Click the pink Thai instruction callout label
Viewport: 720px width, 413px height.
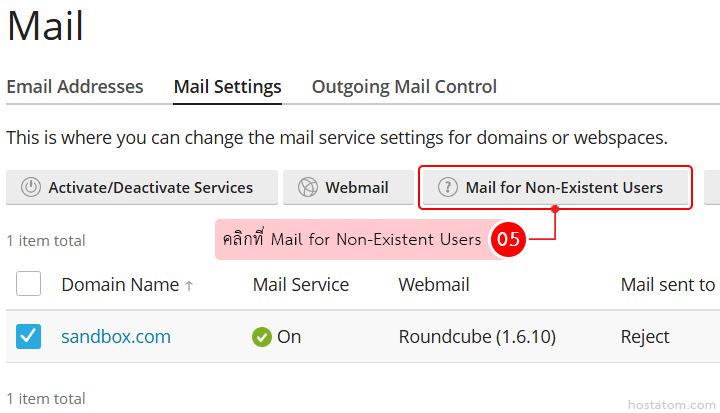(x=352, y=240)
